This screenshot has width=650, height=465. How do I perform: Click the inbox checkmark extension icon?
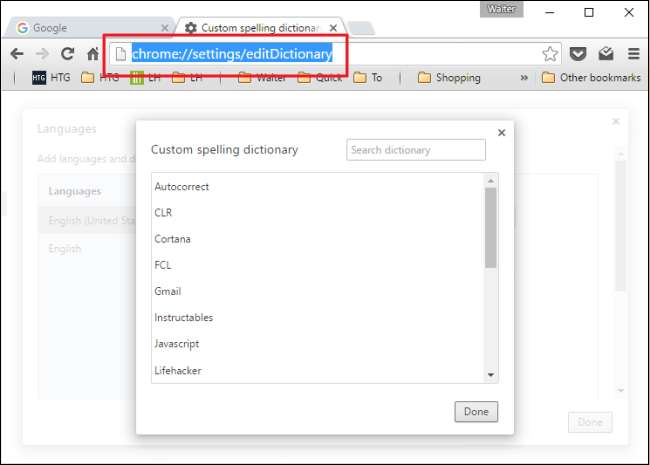point(606,54)
